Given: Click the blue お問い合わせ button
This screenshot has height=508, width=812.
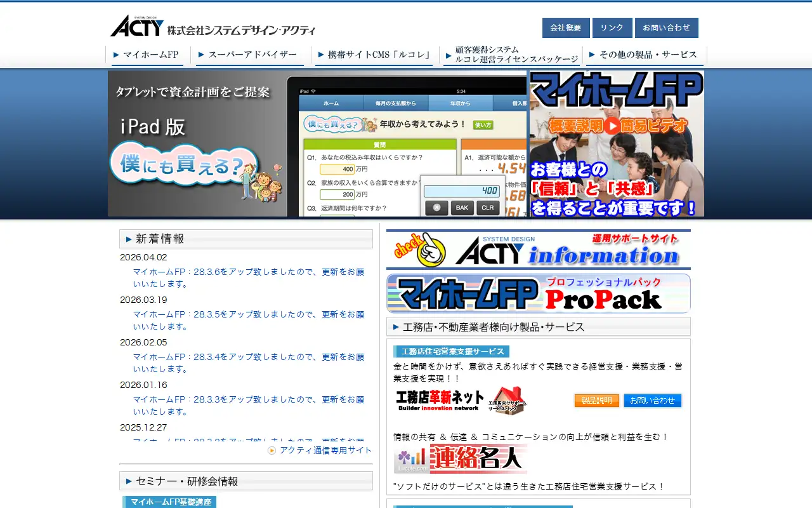Looking at the screenshot, I should click(x=653, y=401).
